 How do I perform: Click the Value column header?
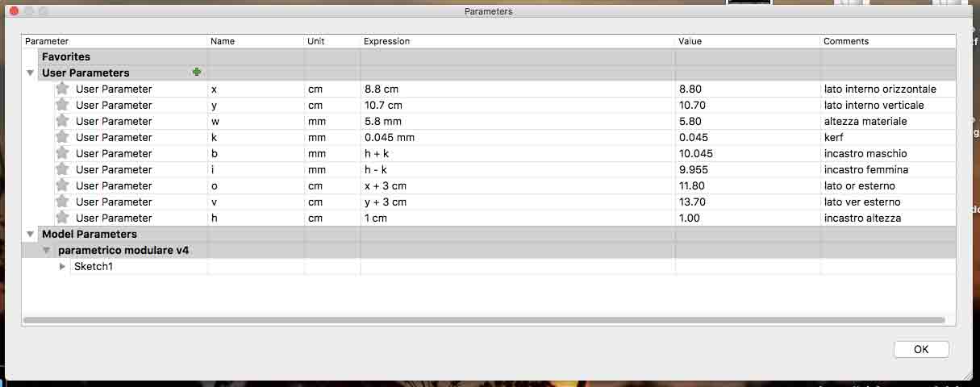click(748, 41)
